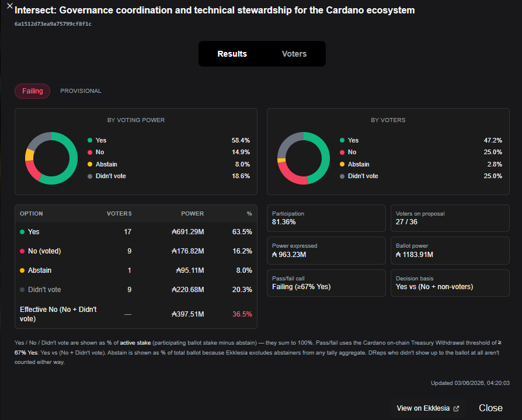Click the Voters on proposal 27 / 36 card
522x420 pixels.
click(450, 218)
